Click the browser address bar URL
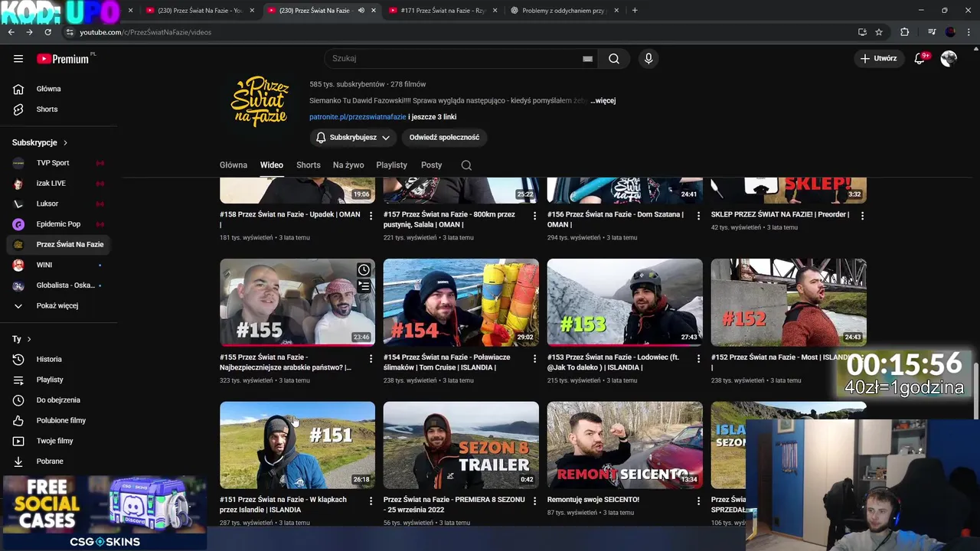Image resolution: width=980 pixels, height=551 pixels. click(145, 32)
